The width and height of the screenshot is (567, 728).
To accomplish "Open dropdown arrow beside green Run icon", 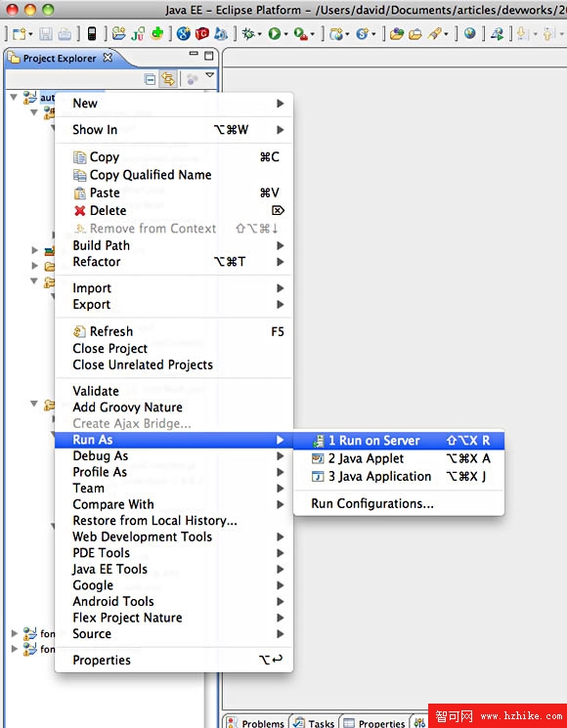I will [x=285, y=34].
